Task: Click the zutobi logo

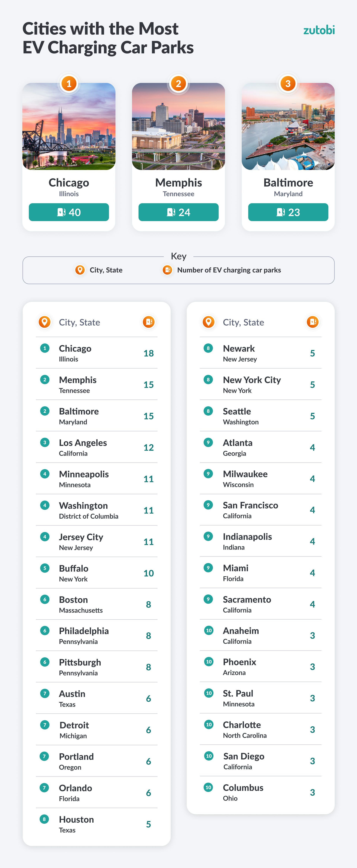Action: coord(319,30)
